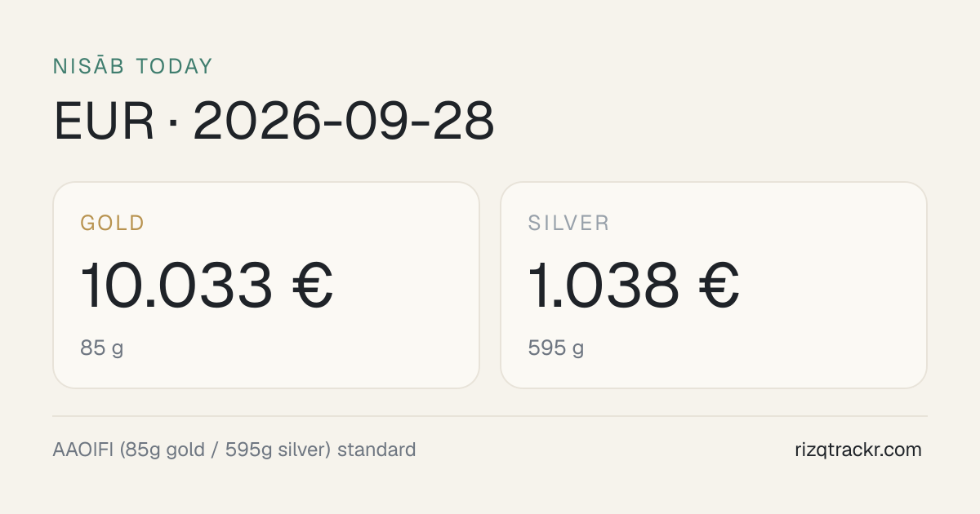This screenshot has height=514, width=980.
Task: Click the NISĀB TODAY heading label
Action: (132, 66)
